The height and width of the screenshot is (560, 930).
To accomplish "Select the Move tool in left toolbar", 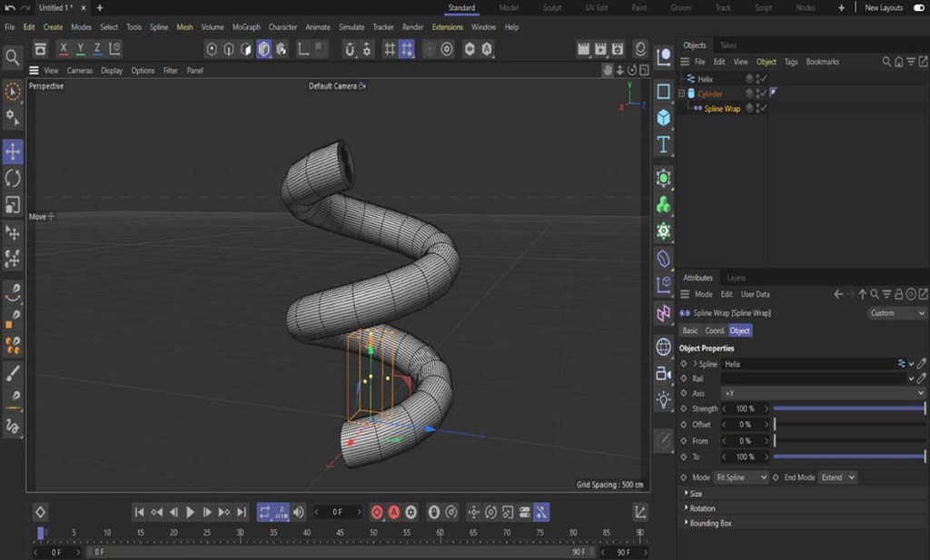I will tap(13, 152).
